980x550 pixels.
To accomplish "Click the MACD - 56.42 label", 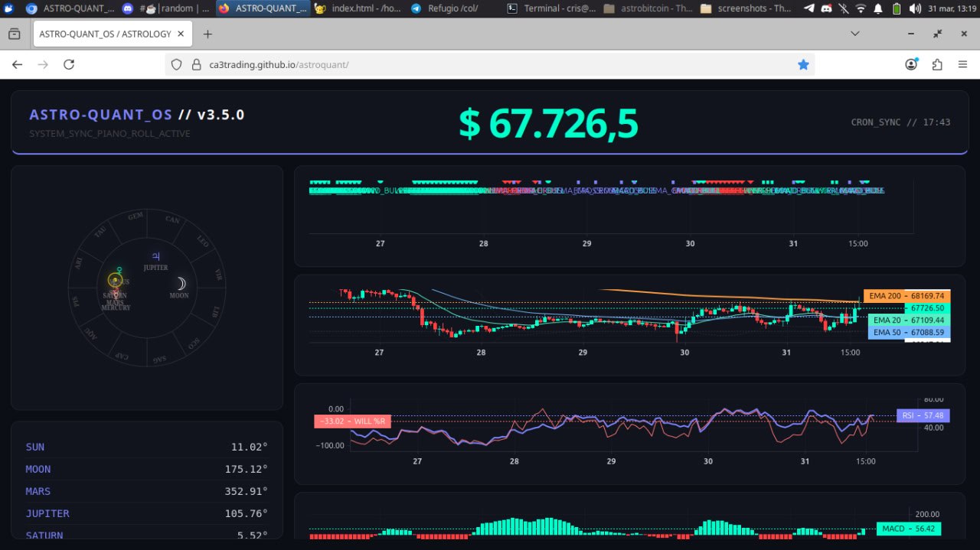I will point(909,529).
